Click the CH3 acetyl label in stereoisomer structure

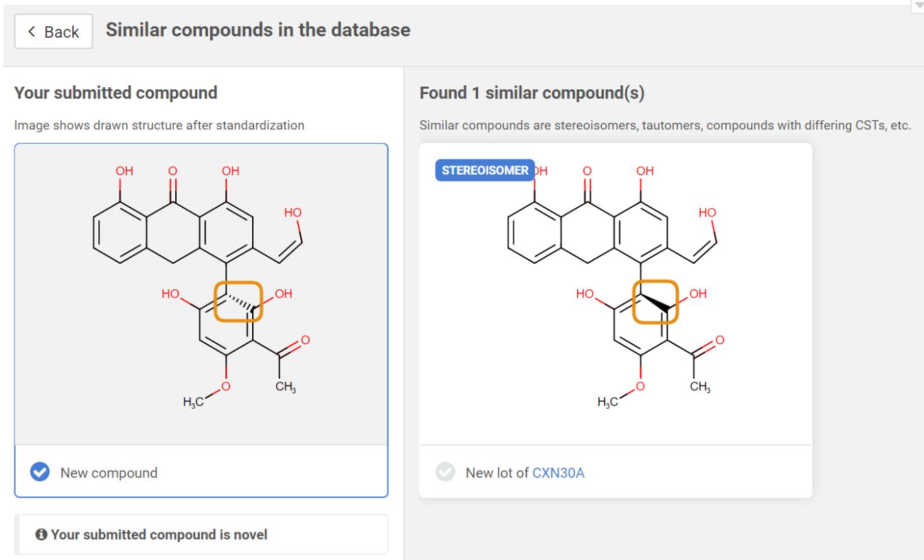[x=700, y=387]
